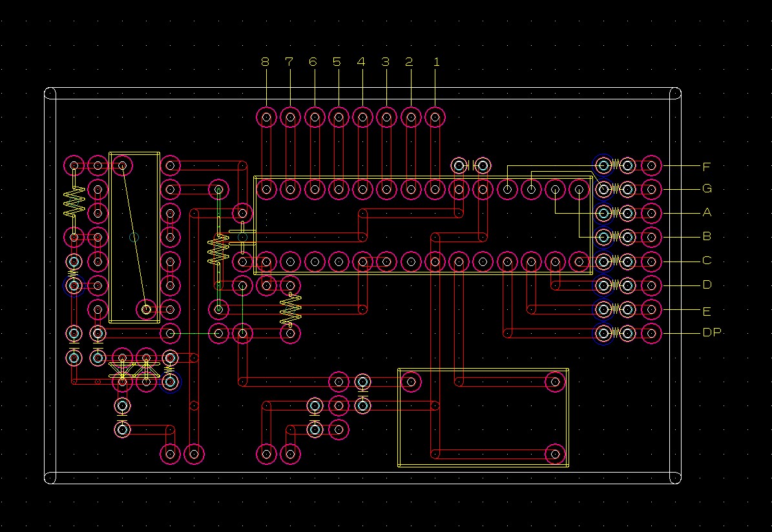
Task: Select the pin label '3'
Action: click(x=386, y=62)
